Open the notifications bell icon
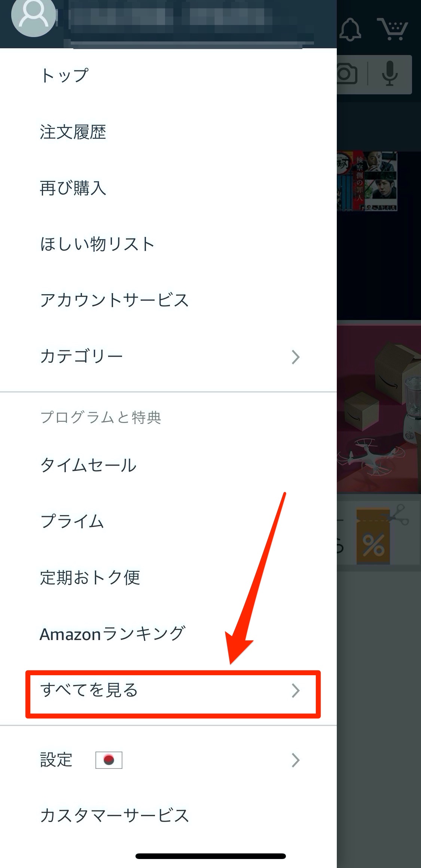This screenshot has width=421, height=868. coord(350,29)
